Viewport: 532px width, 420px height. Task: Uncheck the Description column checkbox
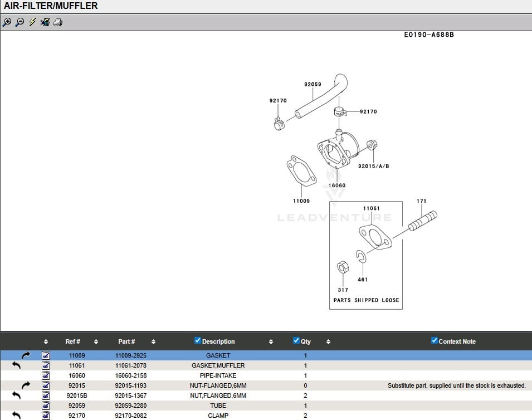tap(197, 340)
